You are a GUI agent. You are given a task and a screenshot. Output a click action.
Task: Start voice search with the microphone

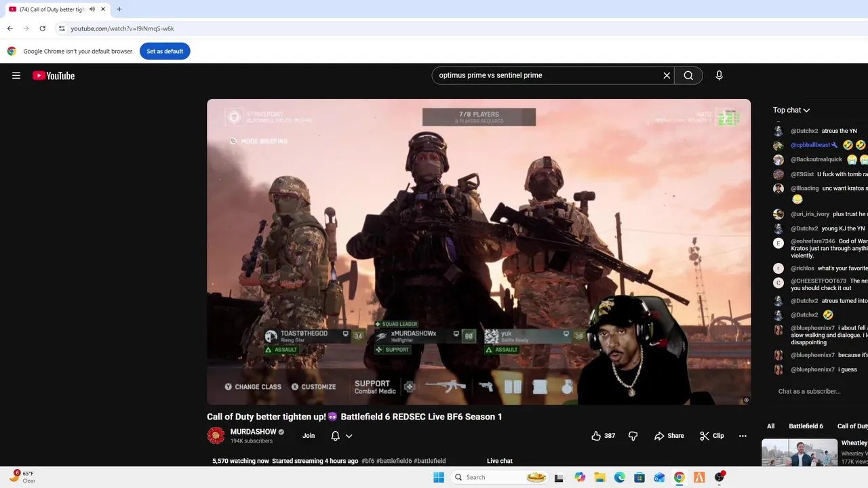tap(719, 75)
